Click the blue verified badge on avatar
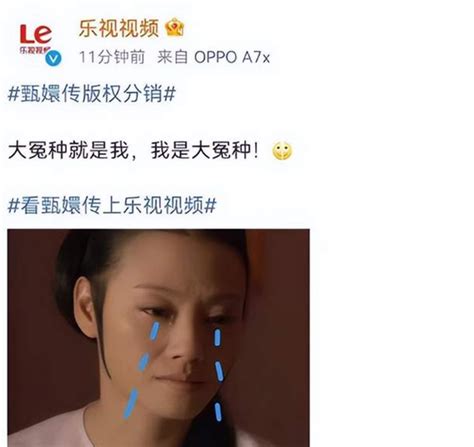Viewport: 474px width, 447px height. [x=53, y=59]
